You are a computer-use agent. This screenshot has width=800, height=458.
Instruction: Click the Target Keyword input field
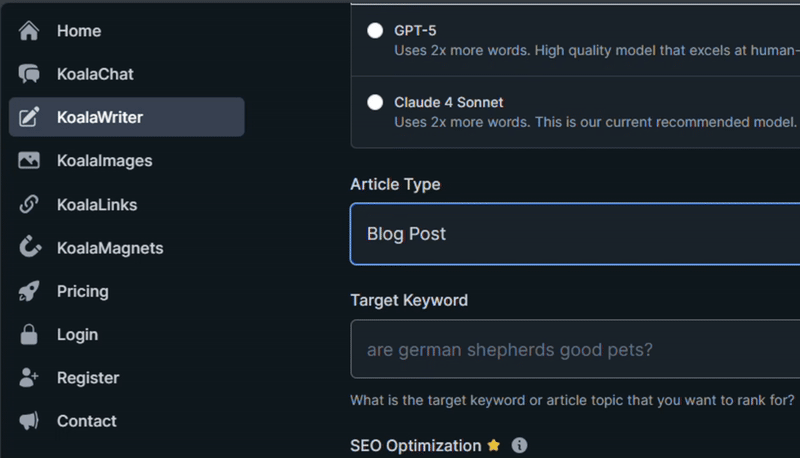pyautogui.click(x=574, y=350)
